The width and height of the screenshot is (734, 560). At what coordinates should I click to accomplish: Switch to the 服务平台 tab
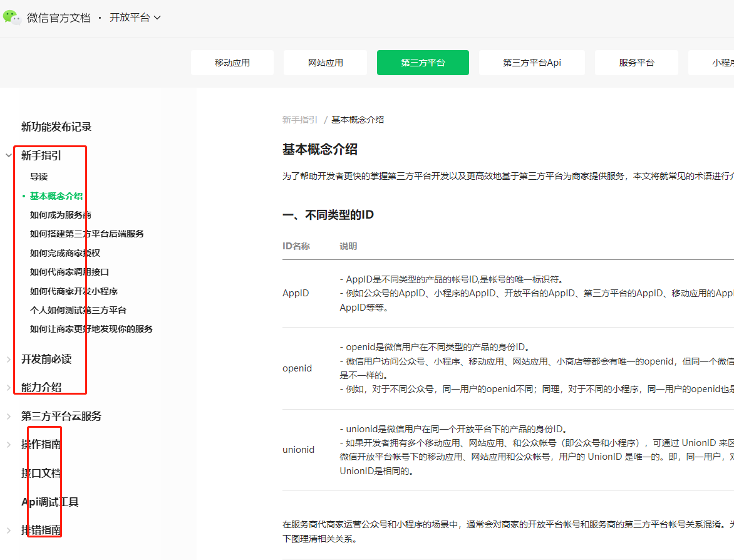(636, 63)
